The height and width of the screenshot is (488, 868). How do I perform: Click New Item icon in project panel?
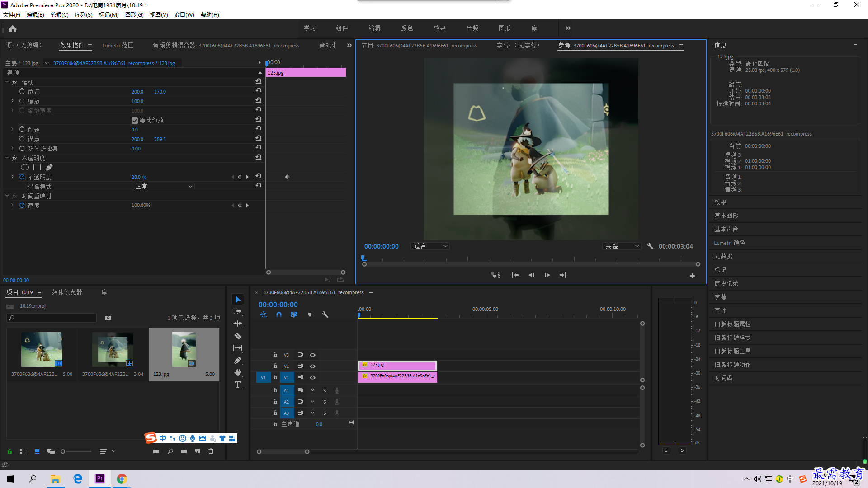click(x=198, y=451)
